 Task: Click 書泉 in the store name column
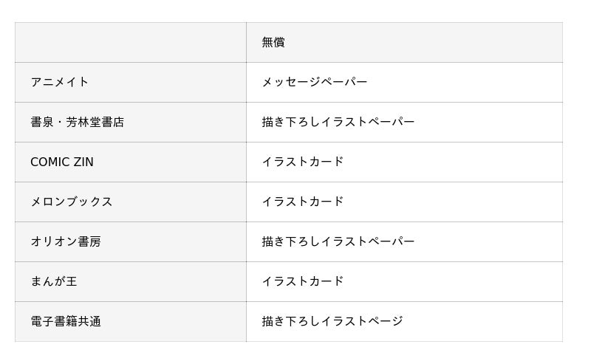[41, 123]
